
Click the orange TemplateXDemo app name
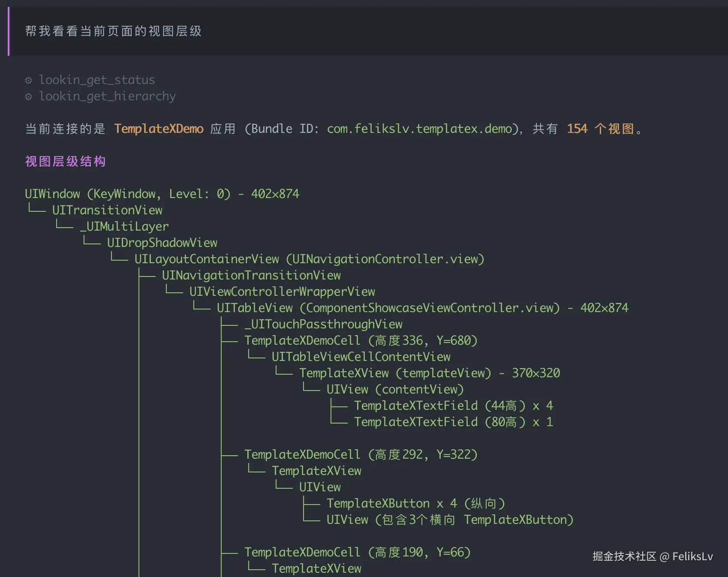pos(159,129)
